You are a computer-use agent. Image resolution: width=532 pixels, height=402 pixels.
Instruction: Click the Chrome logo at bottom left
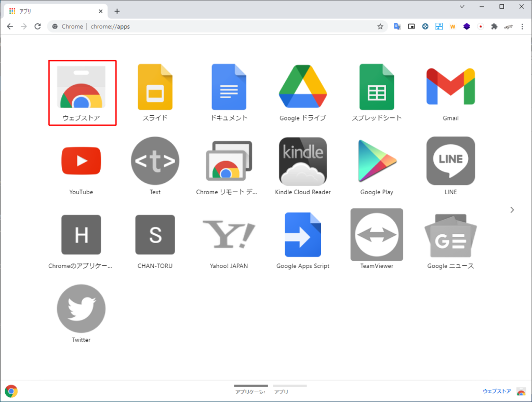click(11, 391)
